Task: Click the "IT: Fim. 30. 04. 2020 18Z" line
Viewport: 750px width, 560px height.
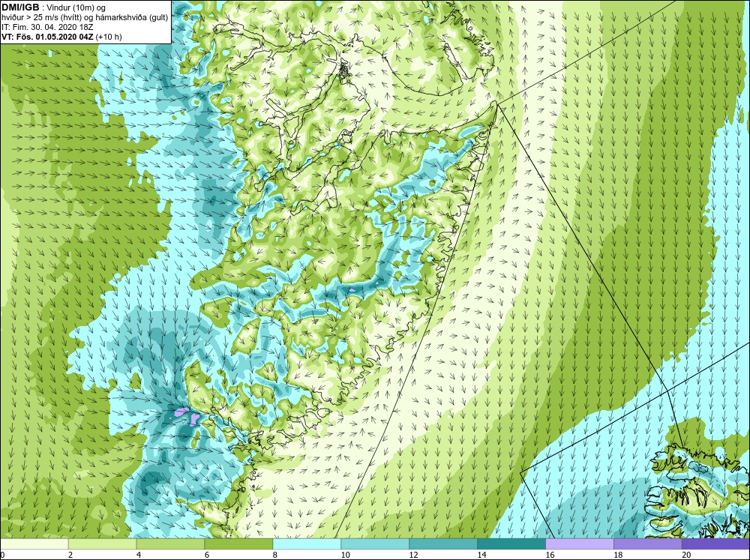Action: click(x=46, y=27)
